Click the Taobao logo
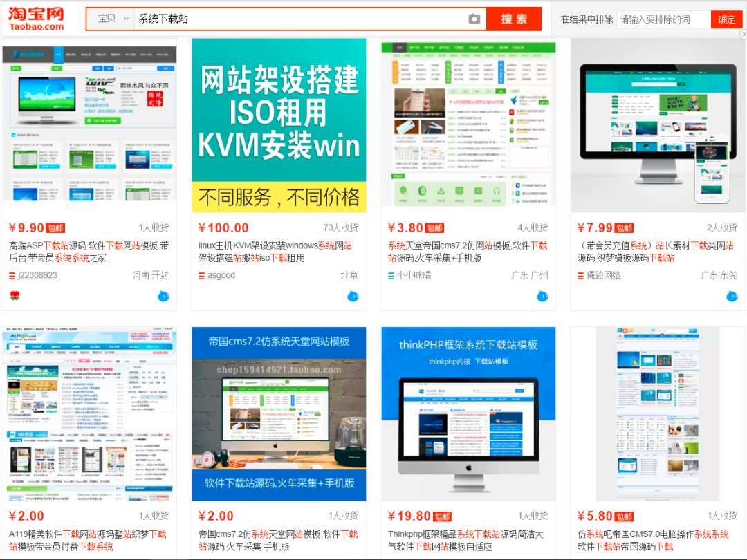 36,19
